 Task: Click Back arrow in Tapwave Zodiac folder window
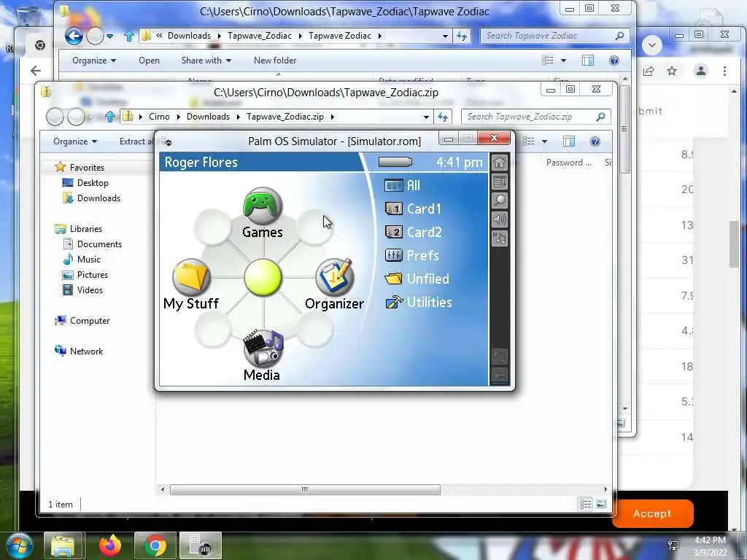74,36
